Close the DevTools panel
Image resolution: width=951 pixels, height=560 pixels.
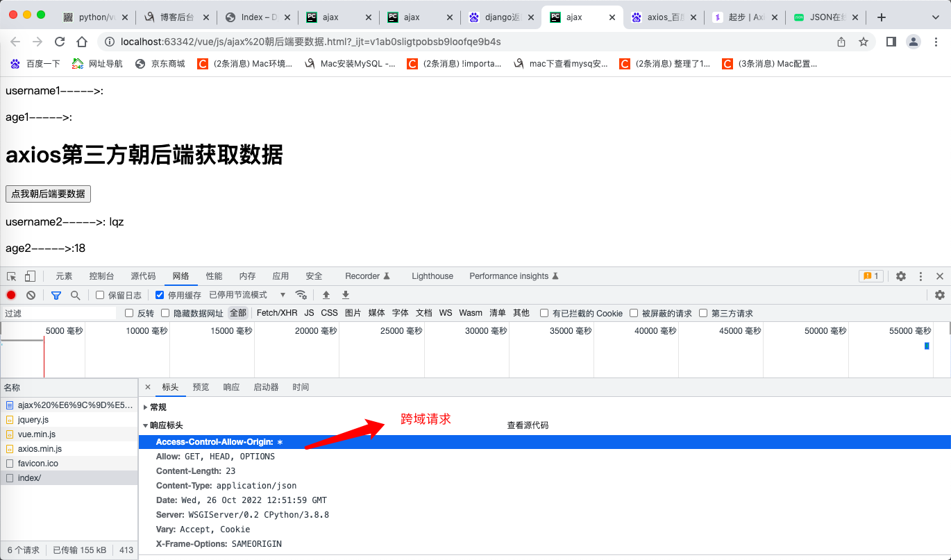[x=940, y=276]
